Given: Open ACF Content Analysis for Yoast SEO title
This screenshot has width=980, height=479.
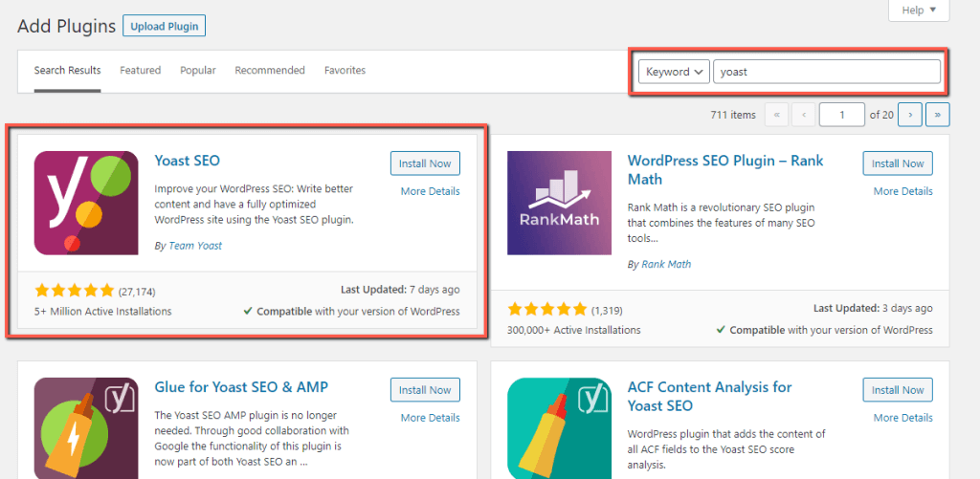Looking at the screenshot, I should [x=709, y=396].
